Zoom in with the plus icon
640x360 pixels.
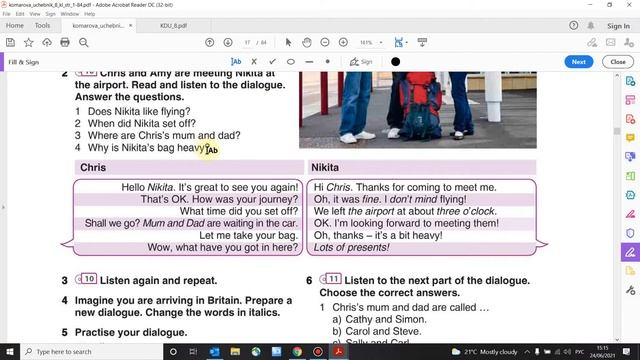click(343, 42)
